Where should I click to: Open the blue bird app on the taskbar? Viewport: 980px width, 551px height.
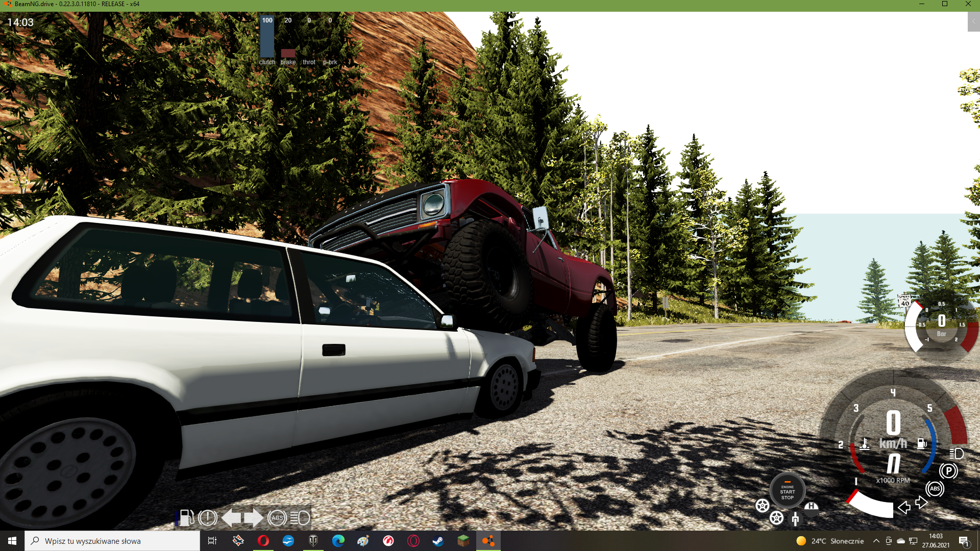click(x=288, y=541)
